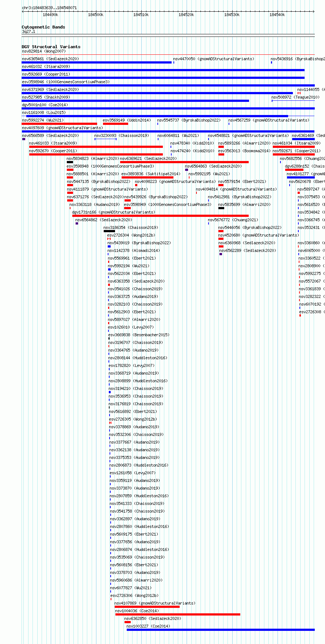This screenshot has height=644, width=325.
Task: Open esv3598946 1000GenomesConsortiumPhase3 entry
Action: 66,82
